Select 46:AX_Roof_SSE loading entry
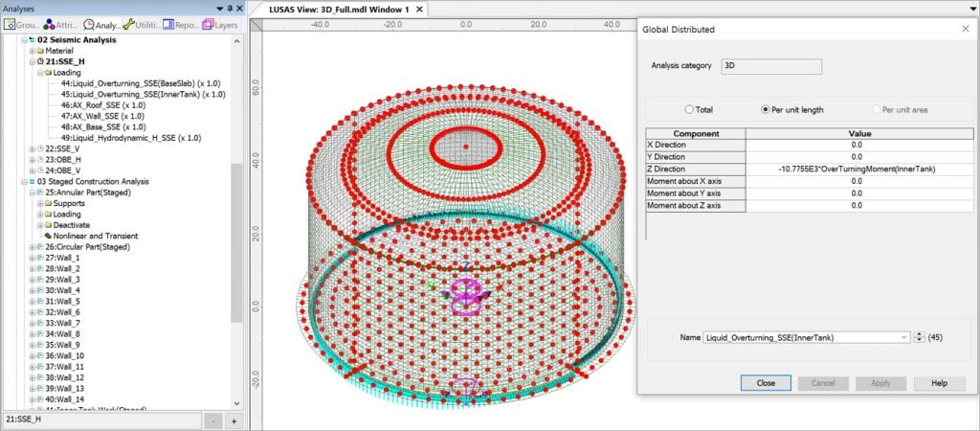 (x=102, y=104)
